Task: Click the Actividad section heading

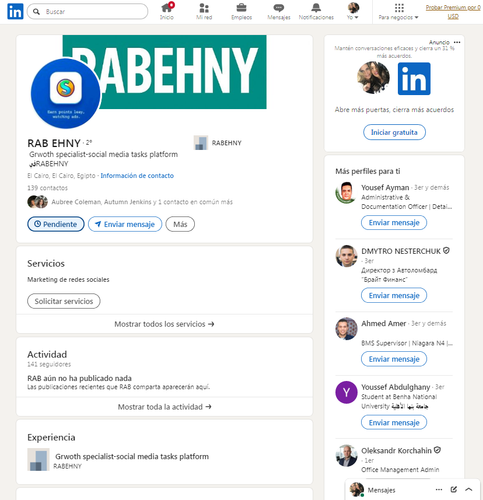Action: (x=47, y=354)
